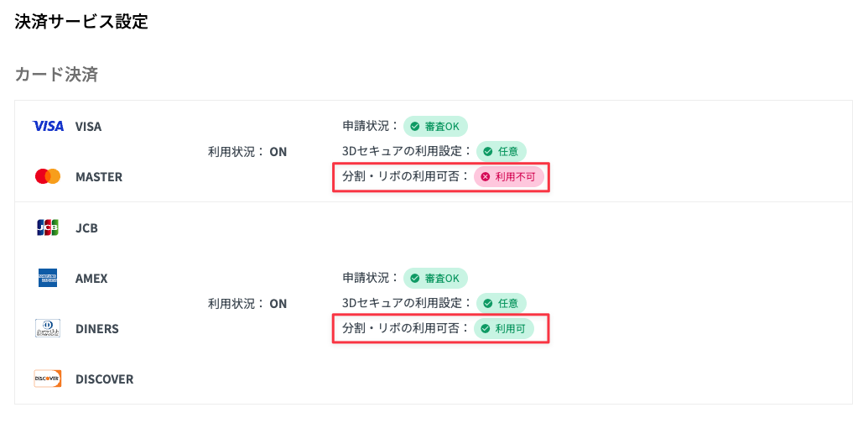The height and width of the screenshot is (423, 868).
Task: Click the AMEX card logo
Action: 48,278
